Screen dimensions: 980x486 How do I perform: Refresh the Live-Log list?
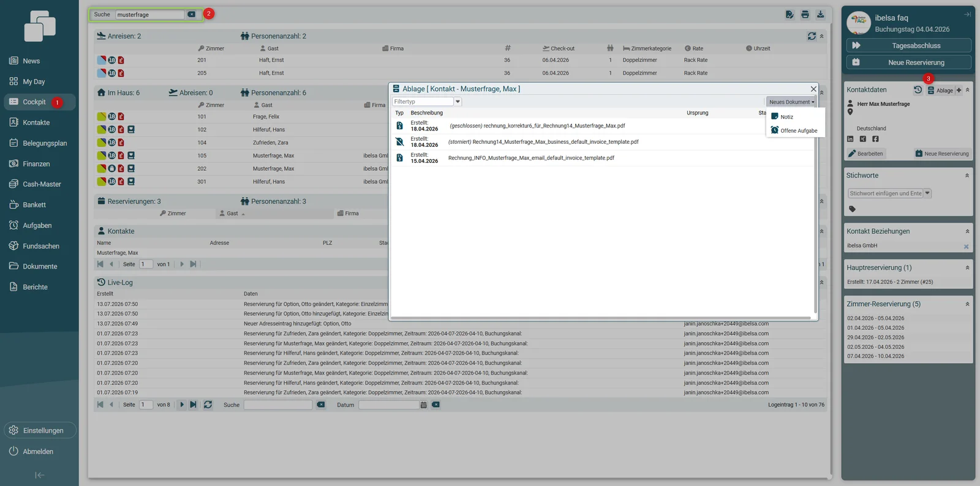coord(208,405)
